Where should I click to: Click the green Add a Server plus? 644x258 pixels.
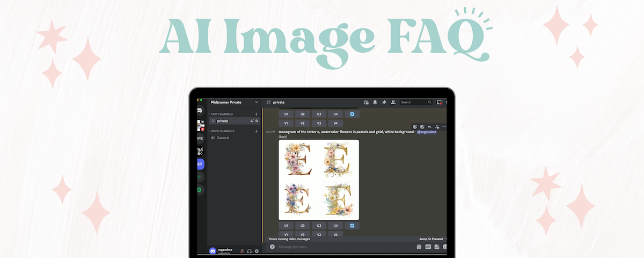[x=200, y=177]
